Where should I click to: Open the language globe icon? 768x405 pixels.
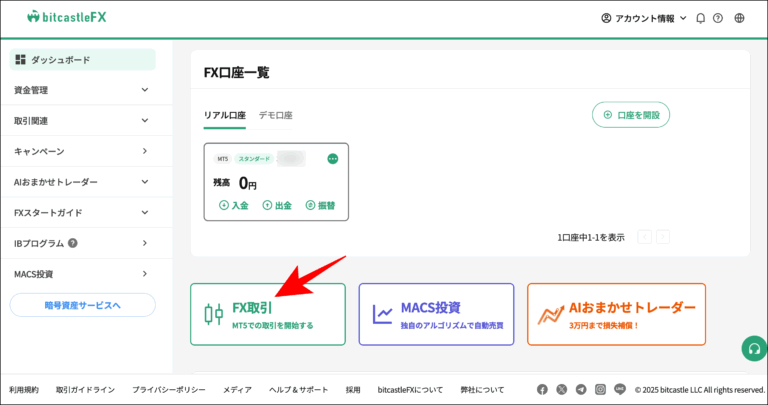coord(740,19)
